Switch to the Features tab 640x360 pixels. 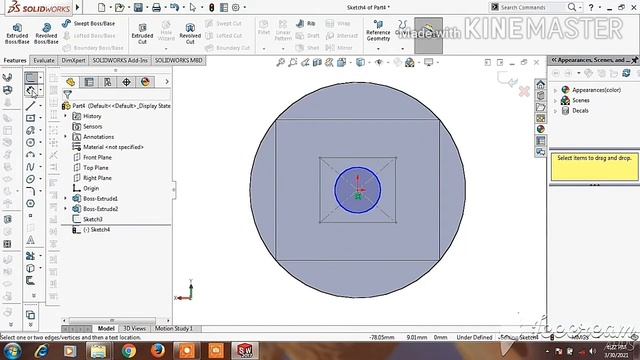coord(15,60)
